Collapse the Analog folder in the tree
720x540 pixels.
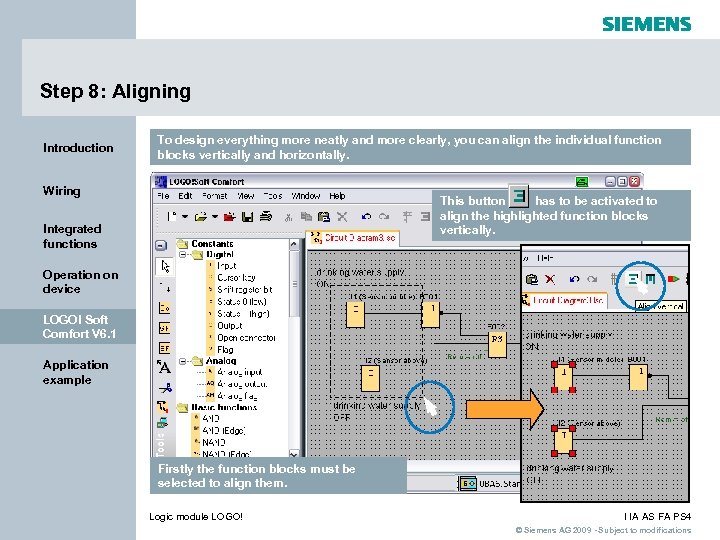182,361
